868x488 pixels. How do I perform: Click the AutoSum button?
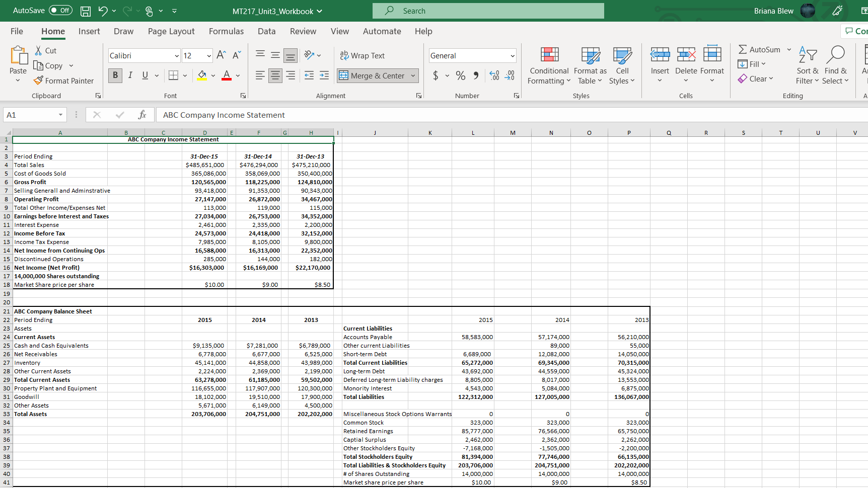coord(760,49)
